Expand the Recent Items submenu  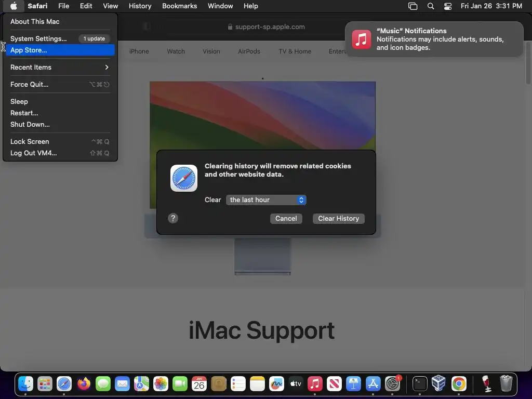60,67
